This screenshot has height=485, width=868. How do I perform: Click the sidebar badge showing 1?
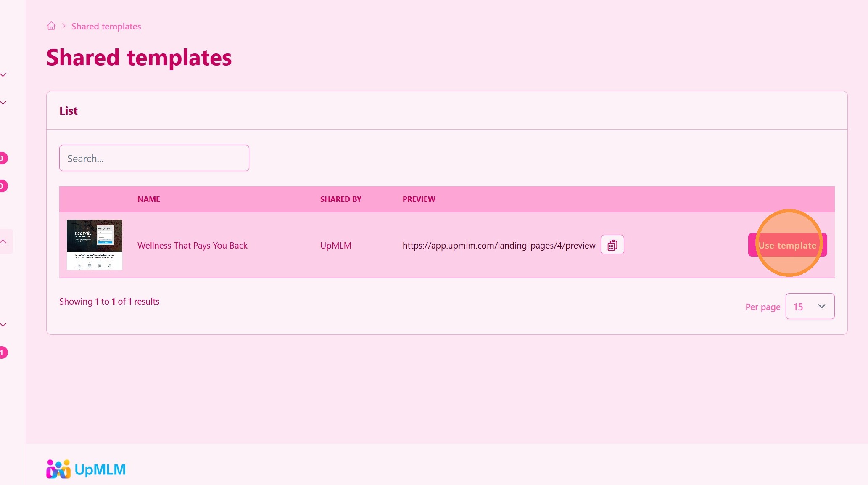[x=3, y=352]
